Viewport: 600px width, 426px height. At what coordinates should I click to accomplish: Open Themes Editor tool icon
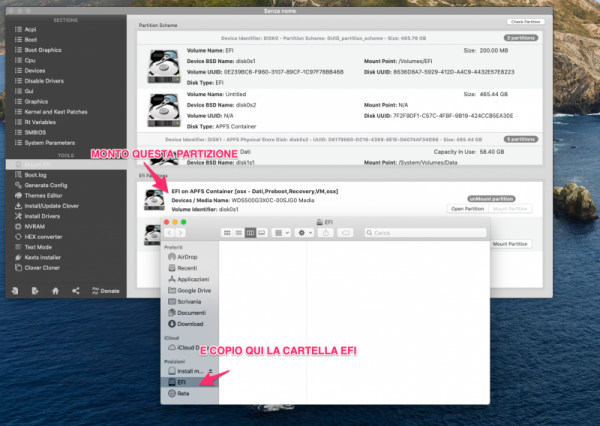[18, 196]
